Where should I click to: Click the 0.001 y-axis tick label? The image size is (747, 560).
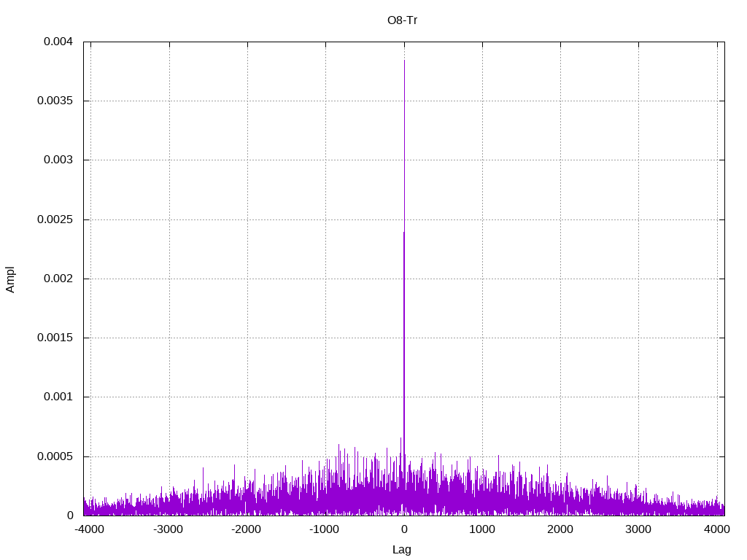point(58,397)
